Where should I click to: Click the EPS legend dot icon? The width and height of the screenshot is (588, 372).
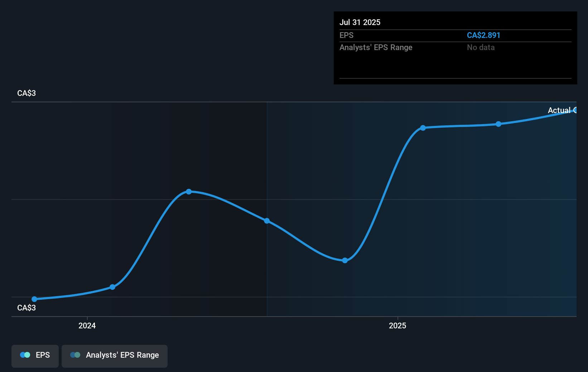pyautogui.click(x=25, y=354)
